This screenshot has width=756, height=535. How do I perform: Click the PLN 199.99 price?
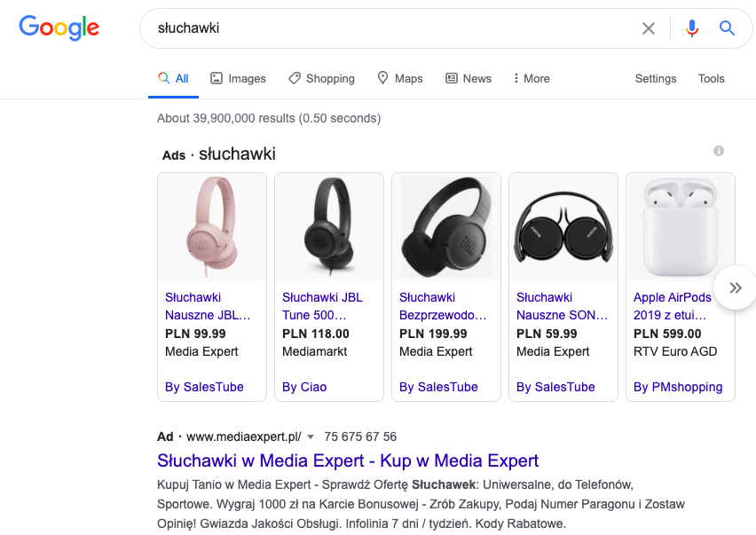click(x=433, y=334)
